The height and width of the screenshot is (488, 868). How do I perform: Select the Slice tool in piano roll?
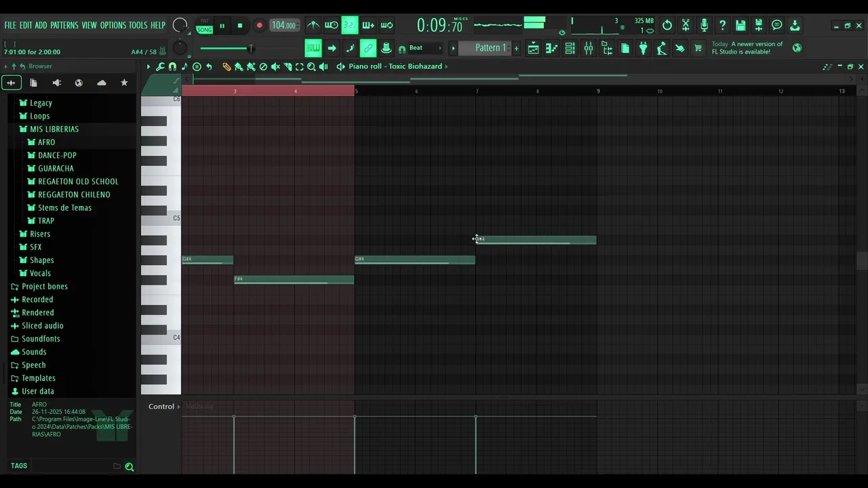288,66
